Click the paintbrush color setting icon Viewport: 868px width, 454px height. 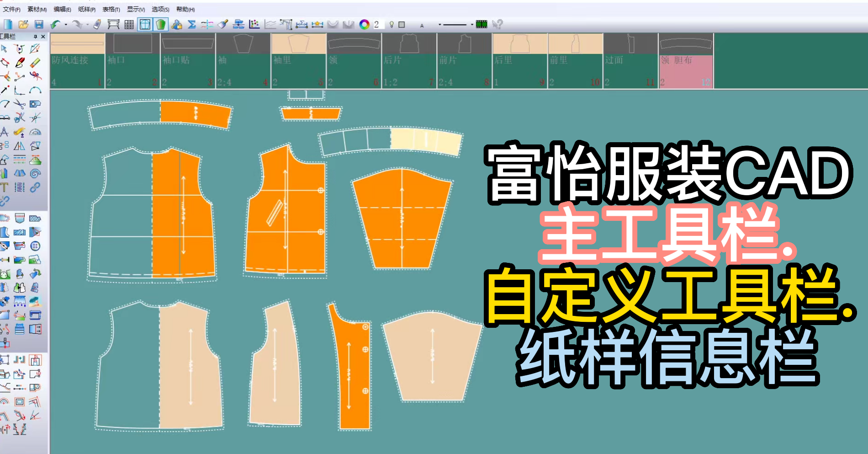[x=223, y=24]
